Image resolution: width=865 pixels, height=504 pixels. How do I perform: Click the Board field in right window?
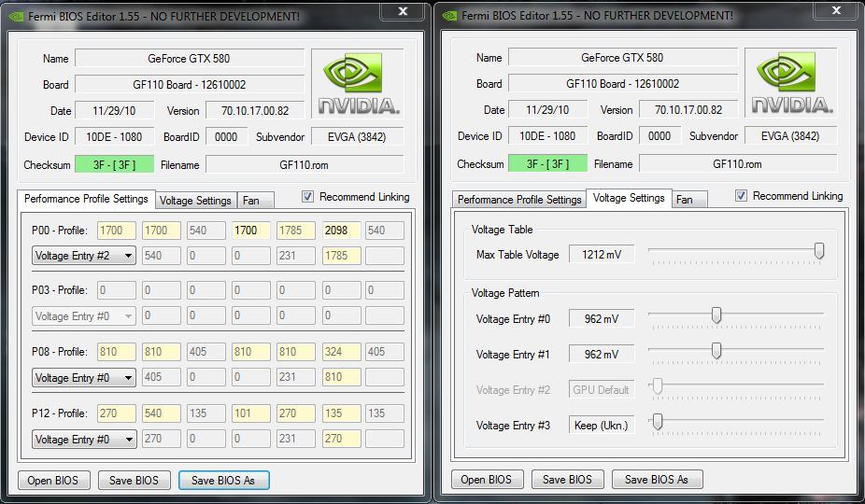tap(623, 83)
